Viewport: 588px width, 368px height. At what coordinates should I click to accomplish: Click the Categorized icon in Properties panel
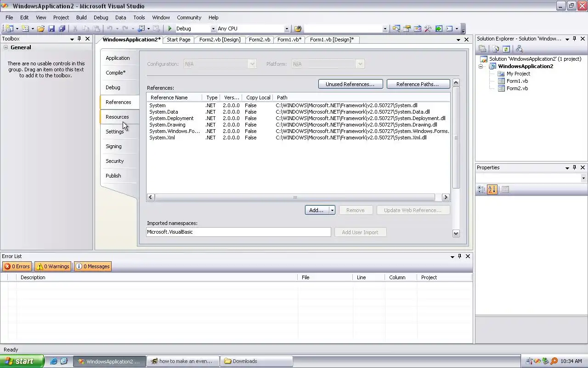click(x=481, y=189)
